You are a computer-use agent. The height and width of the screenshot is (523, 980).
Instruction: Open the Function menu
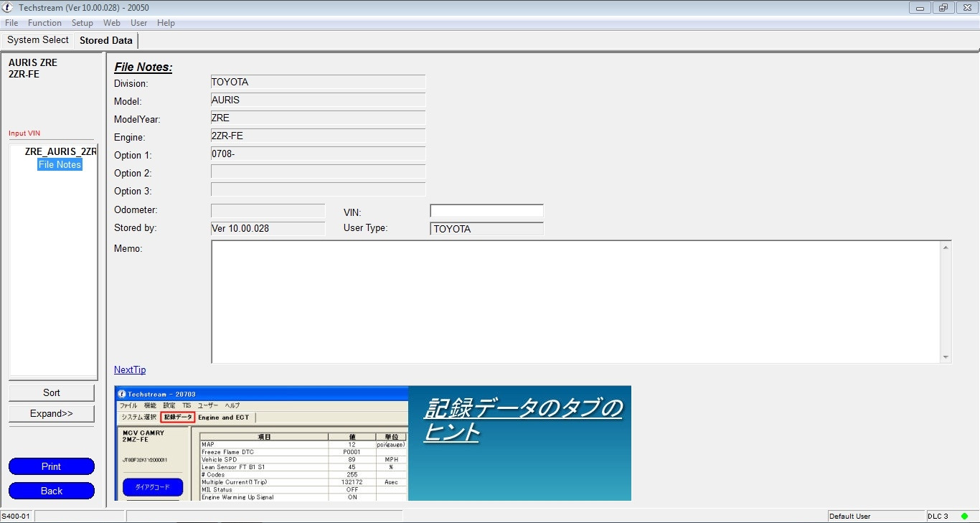[x=44, y=23]
